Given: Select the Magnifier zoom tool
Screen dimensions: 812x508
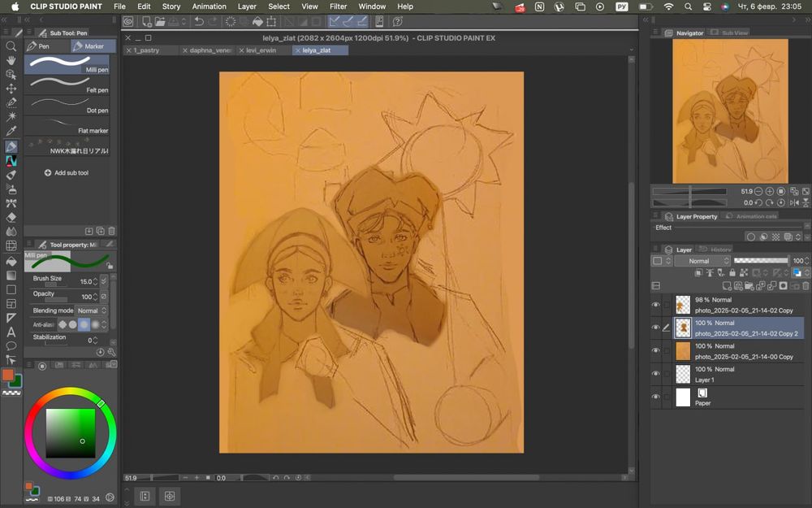Looking at the screenshot, I should pos(11,46).
